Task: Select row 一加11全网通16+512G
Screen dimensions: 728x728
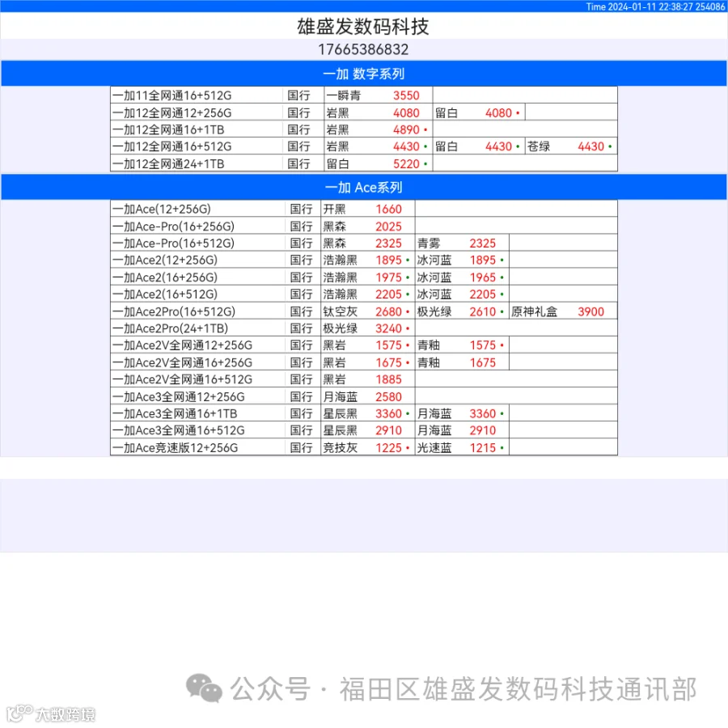Action: 364,95
